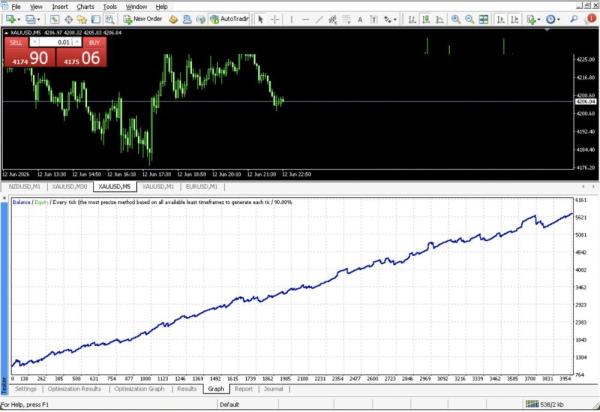Toggle the Market Watch window icon

click(x=55, y=19)
